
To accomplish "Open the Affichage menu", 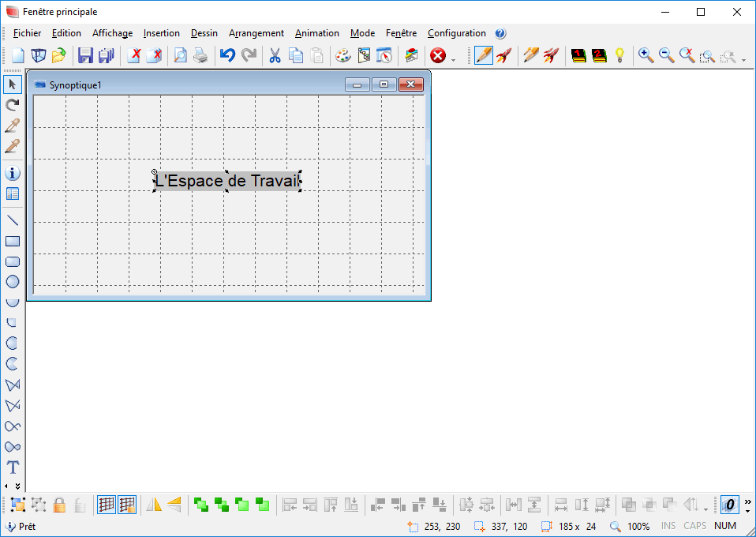I will click(x=112, y=33).
